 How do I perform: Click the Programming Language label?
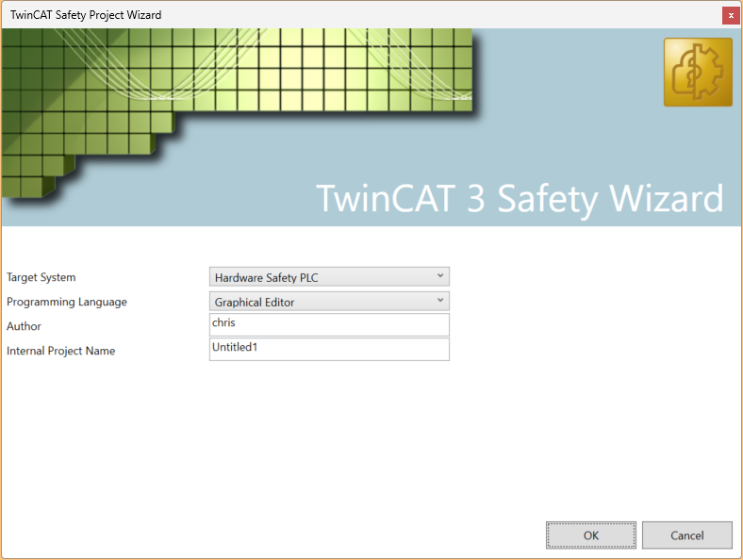coord(67,302)
